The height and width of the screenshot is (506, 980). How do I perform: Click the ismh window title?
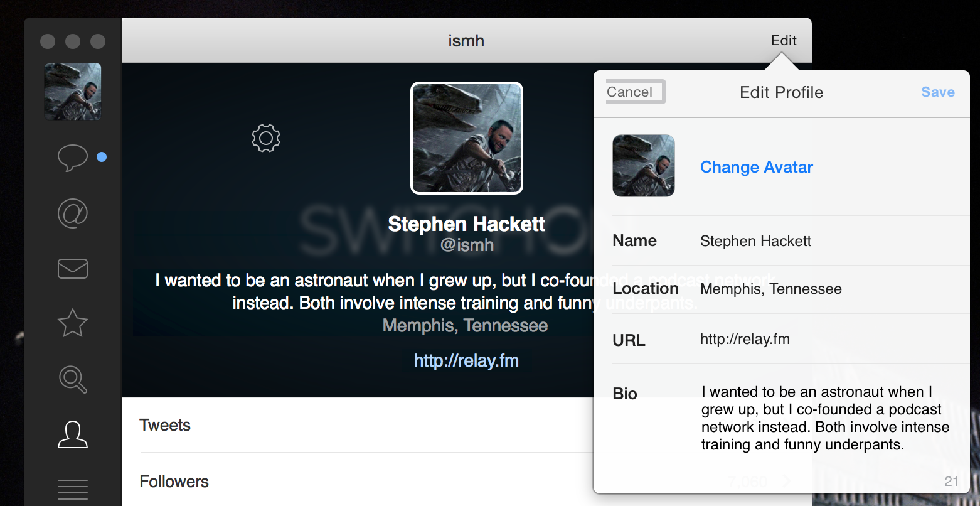466,41
